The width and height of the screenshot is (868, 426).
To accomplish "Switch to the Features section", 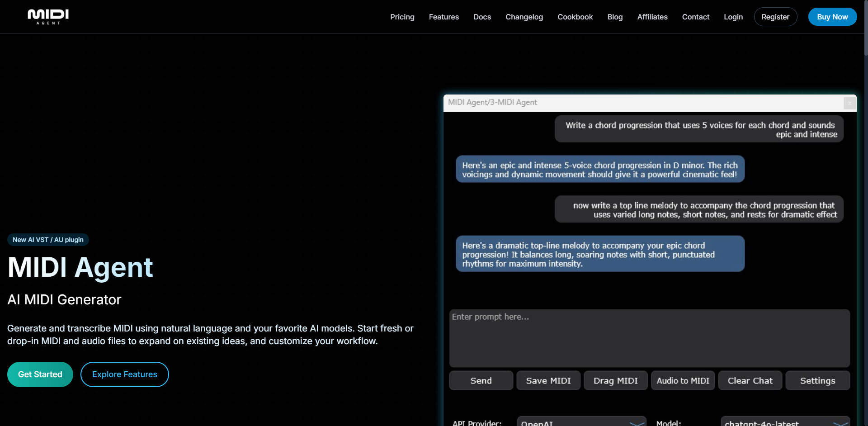I will 443,17.
